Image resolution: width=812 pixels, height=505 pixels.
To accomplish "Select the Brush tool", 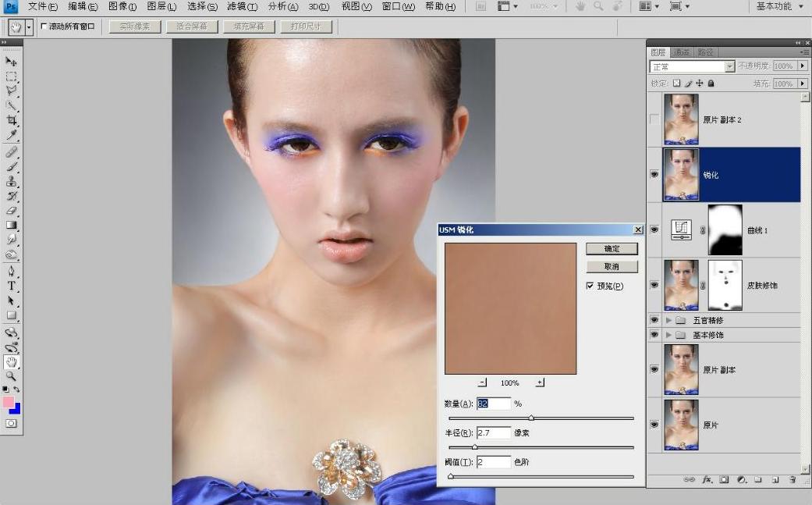I will coord(11,166).
